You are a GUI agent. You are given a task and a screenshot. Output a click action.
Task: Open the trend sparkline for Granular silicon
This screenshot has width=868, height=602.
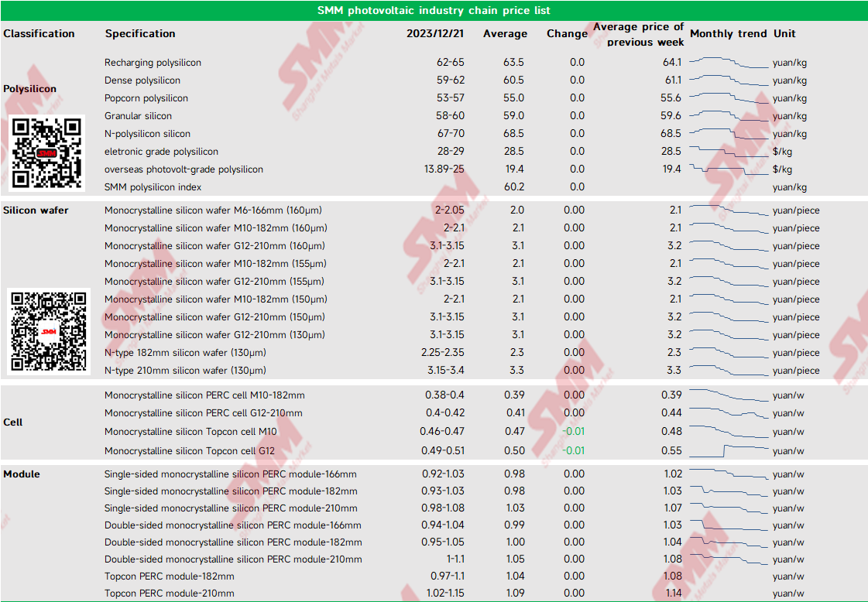pos(724,116)
